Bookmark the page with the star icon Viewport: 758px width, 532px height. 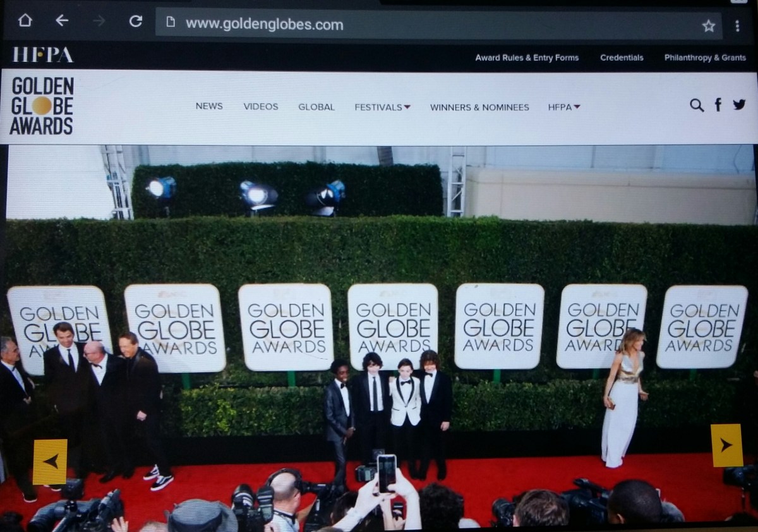[x=709, y=25]
